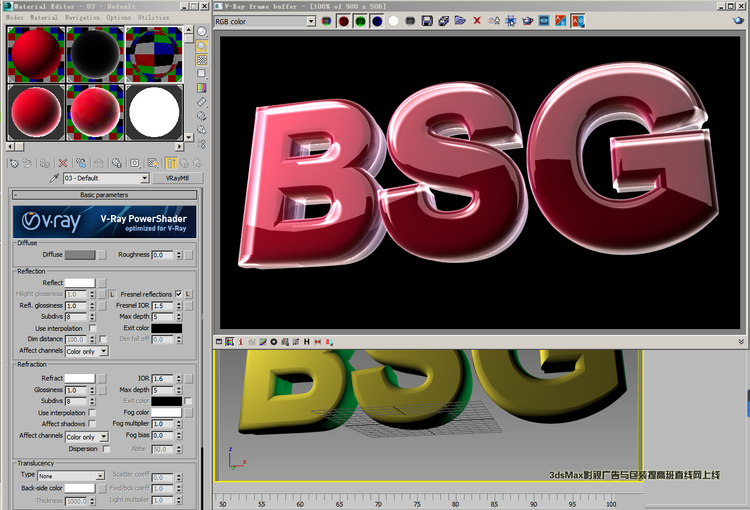Switch to monochromatic mode in frame buffer

click(410, 21)
